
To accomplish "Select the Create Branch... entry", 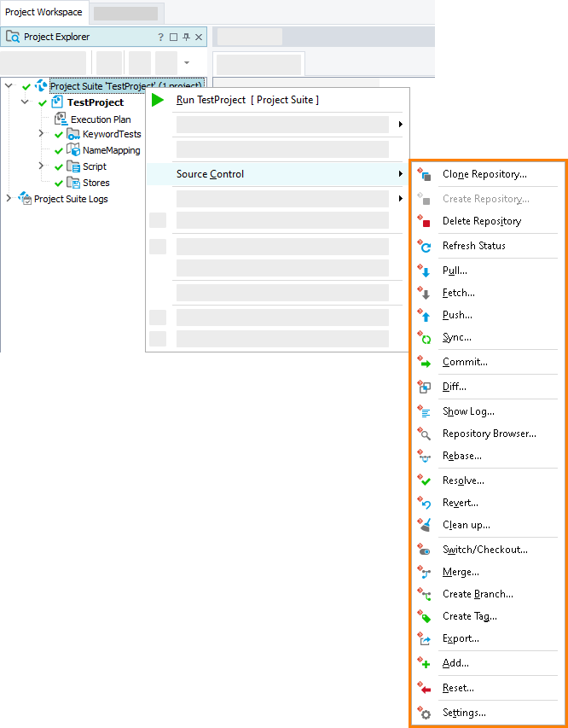I will [x=488, y=594].
